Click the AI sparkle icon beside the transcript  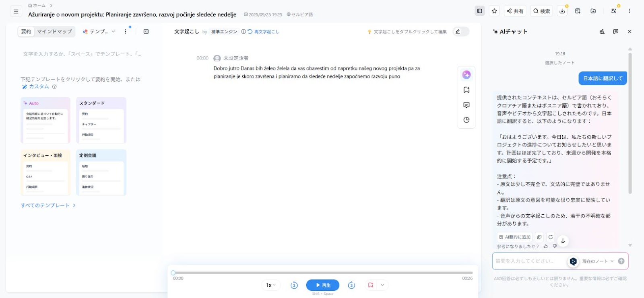[x=466, y=75]
